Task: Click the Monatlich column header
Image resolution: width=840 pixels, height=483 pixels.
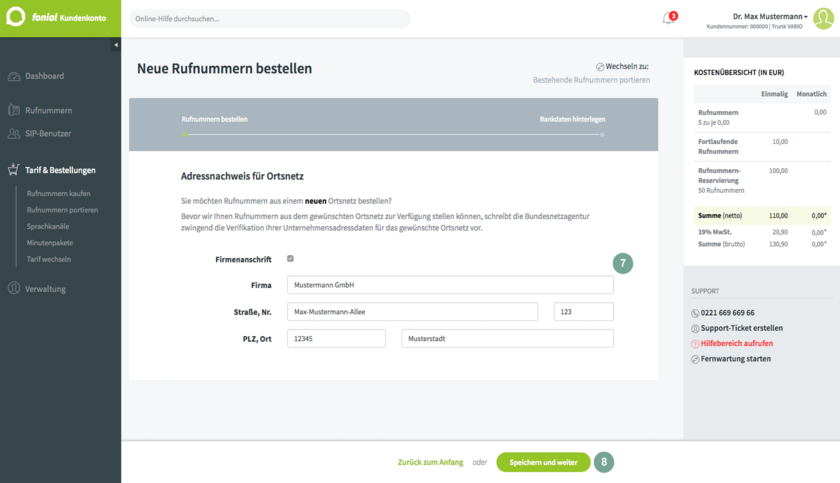Action: (x=811, y=94)
